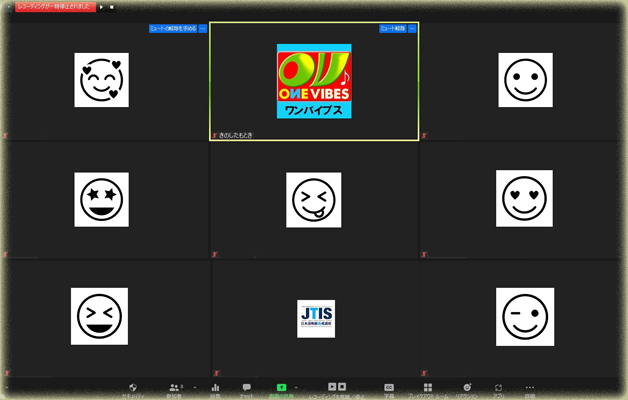Open the Security (セキュリティ) shield menu
Viewport: 628px width, 400px height.
pos(133,388)
